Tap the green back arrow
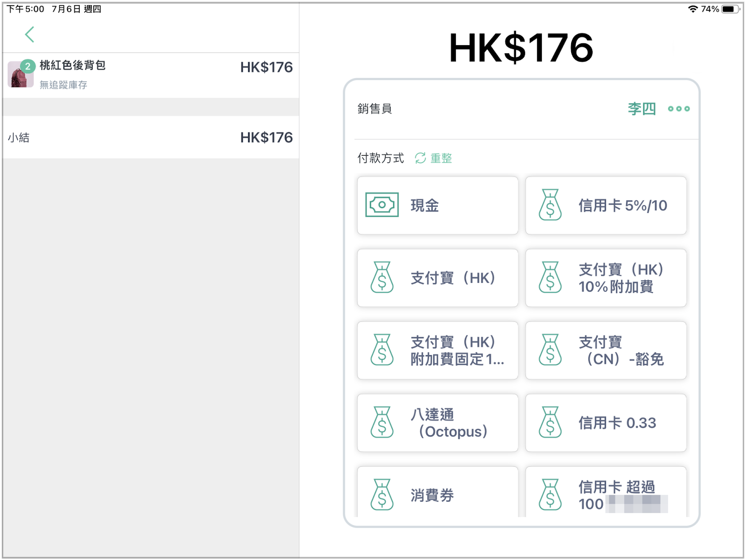 pyautogui.click(x=30, y=34)
